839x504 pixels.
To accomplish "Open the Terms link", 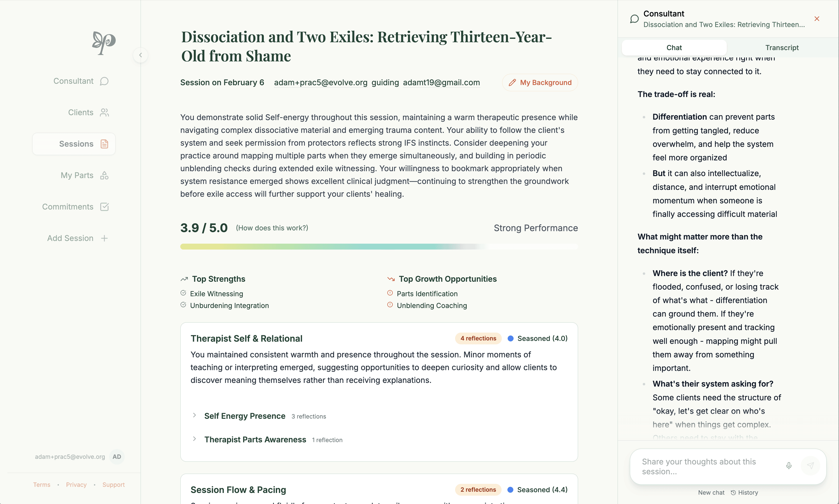I will (x=42, y=485).
